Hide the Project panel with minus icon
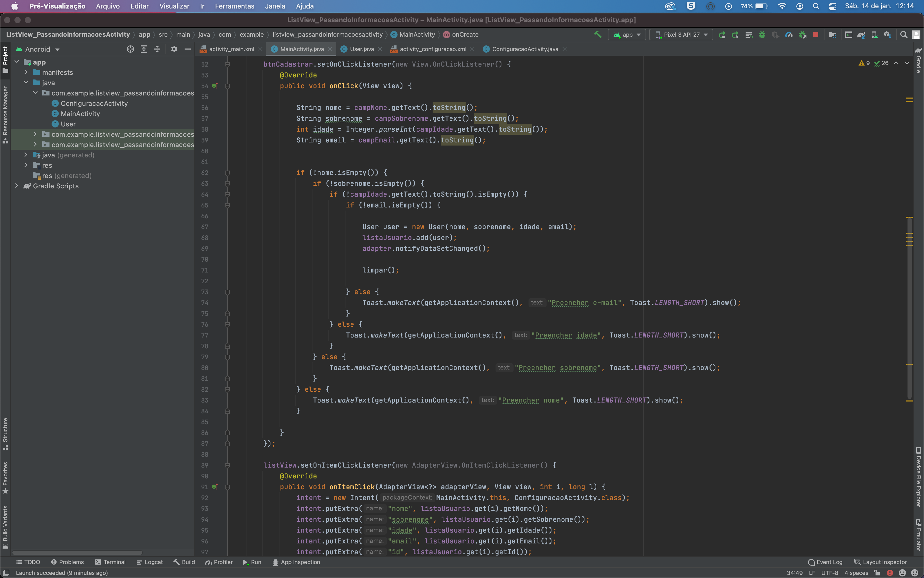Screen dimensions: 924x578 (x=187, y=49)
